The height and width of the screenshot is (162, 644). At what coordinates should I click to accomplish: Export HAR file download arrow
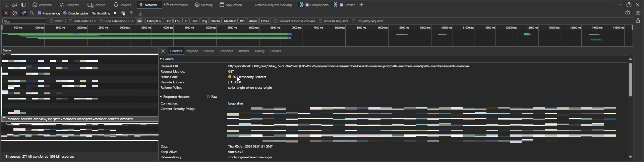coord(140,13)
